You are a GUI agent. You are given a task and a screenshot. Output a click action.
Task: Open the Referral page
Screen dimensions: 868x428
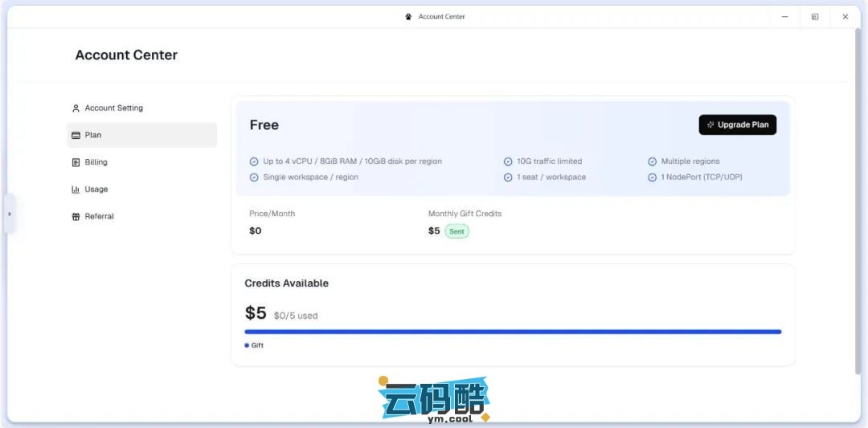click(99, 217)
